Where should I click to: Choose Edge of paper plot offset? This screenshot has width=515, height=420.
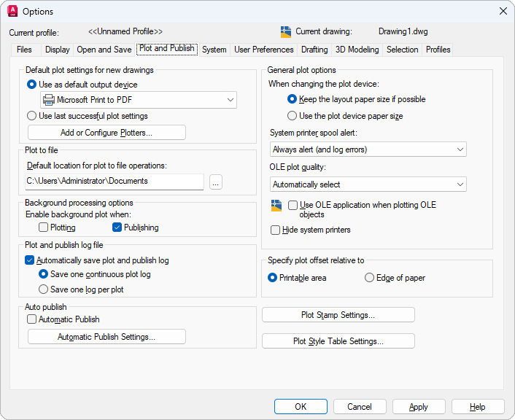click(370, 278)
